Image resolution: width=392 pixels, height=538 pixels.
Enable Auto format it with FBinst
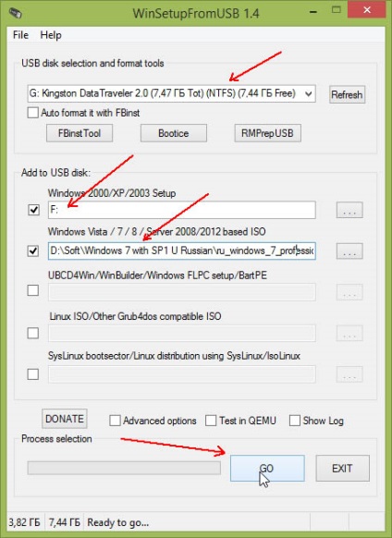pyautogui.click(x=33, y=113)
